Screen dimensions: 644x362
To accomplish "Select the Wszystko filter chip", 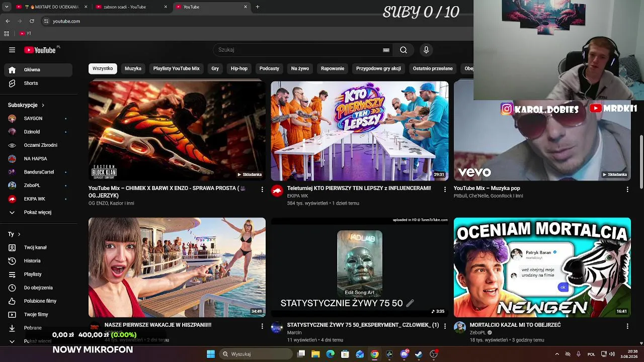I will (103, 68).
